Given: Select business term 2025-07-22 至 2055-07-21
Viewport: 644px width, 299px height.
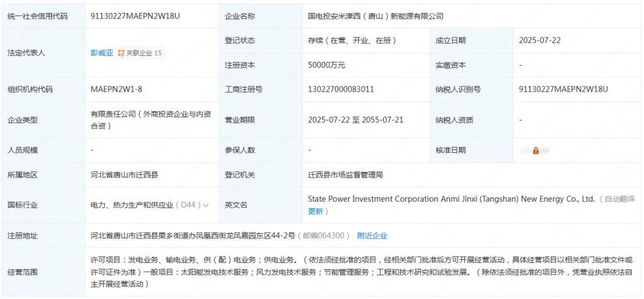Looking at the screenshot, I should click(355, 120).
